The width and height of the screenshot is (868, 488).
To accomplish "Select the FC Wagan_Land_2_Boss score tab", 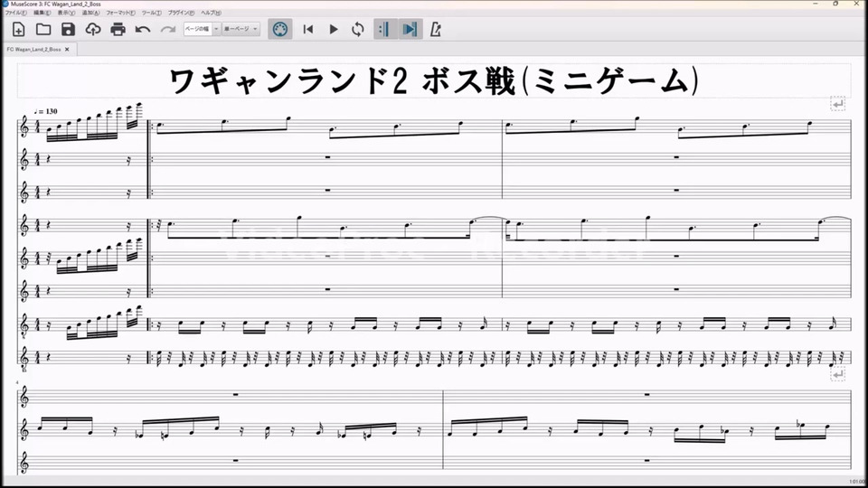I will (33, 49).
